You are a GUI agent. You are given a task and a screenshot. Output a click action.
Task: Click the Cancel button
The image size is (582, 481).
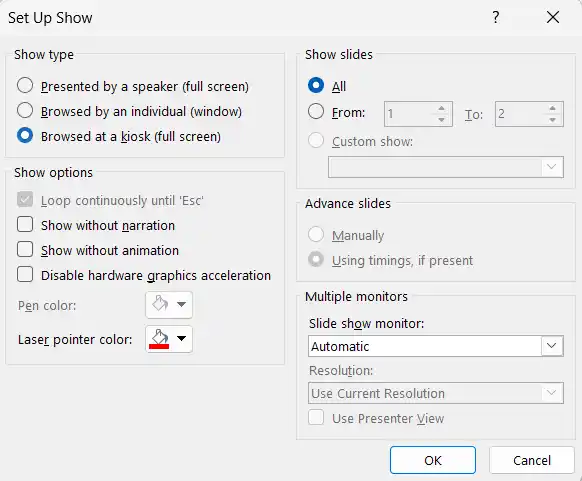tap(532, 460)
